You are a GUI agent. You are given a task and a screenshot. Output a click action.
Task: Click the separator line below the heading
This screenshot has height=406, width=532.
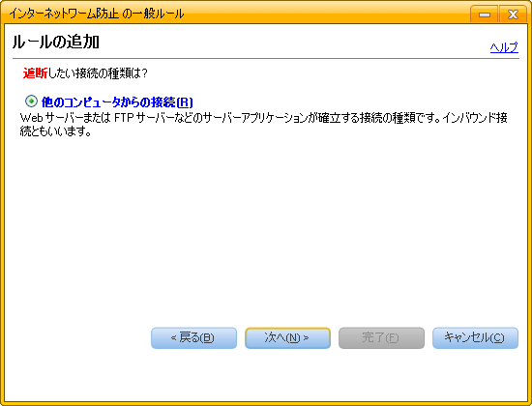tap(266, 58)
